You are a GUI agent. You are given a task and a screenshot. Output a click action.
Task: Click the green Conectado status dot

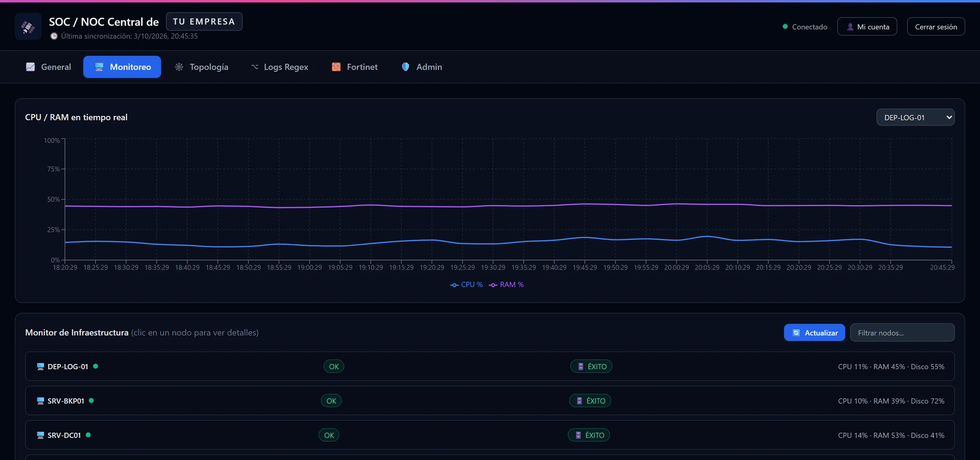coord(785,27)
